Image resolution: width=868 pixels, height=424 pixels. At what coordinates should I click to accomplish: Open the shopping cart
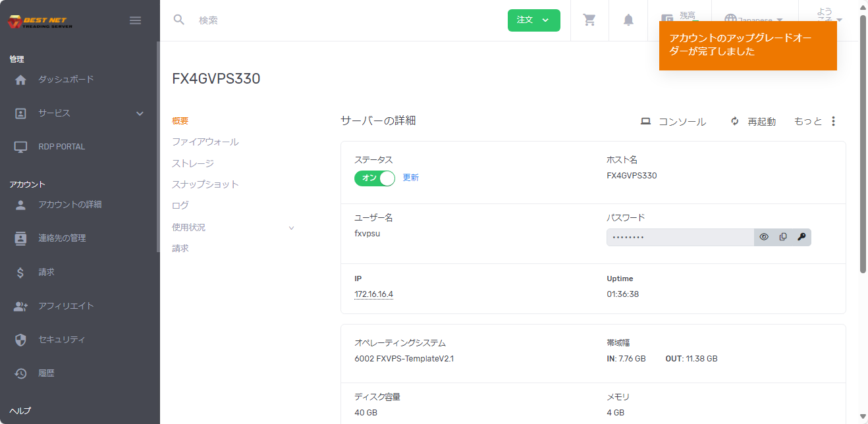[589, 20]
